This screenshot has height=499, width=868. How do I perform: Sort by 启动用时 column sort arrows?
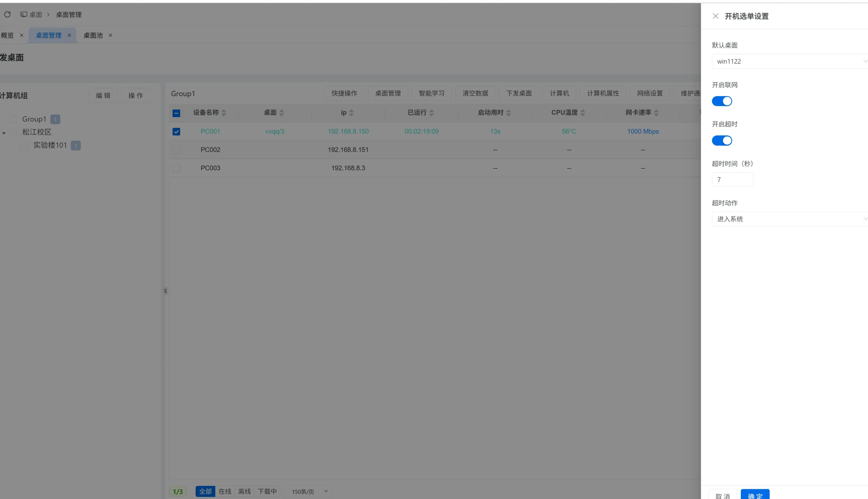pos(509,113)
